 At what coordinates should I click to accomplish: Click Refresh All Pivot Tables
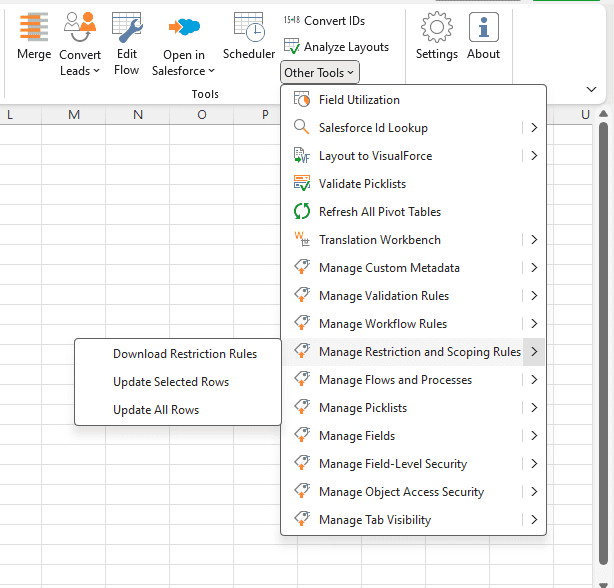(379, 212)
